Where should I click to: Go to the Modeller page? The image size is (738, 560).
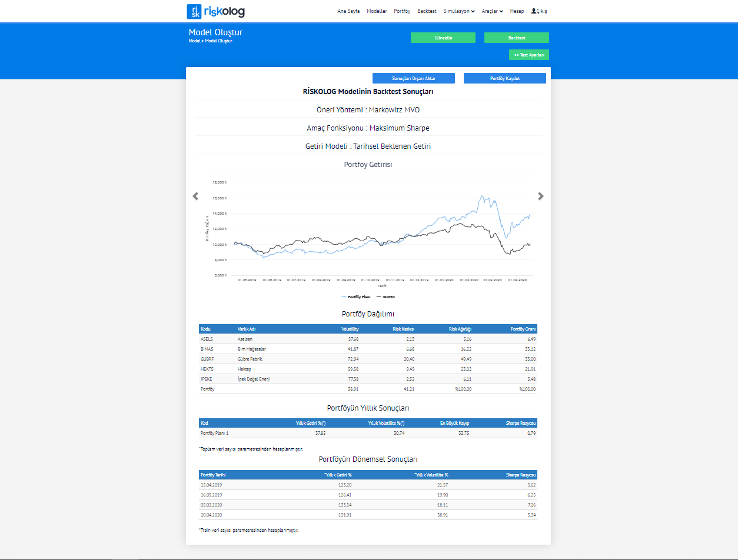point(377,11)
